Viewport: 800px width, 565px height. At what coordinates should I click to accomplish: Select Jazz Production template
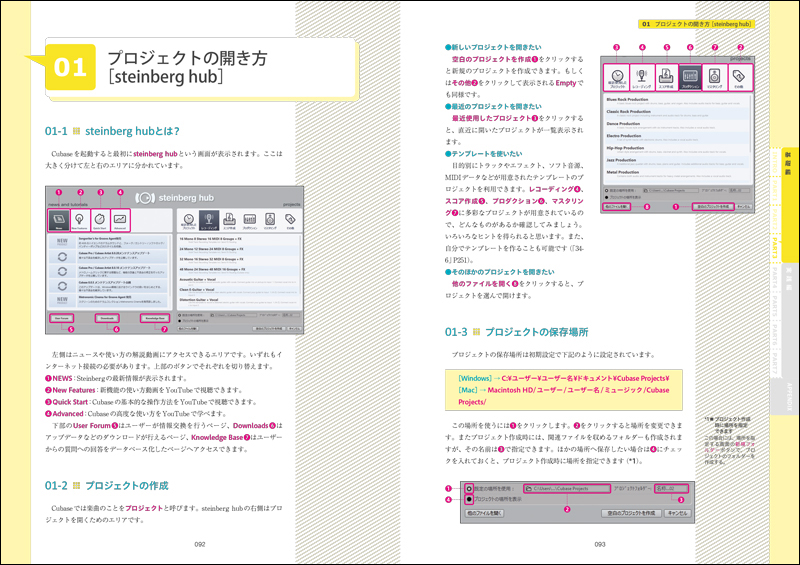(x=676, y=162)
